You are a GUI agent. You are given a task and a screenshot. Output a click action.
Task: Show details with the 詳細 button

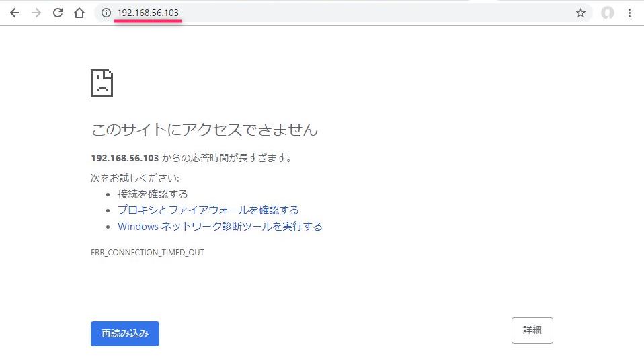coord(532,330)
